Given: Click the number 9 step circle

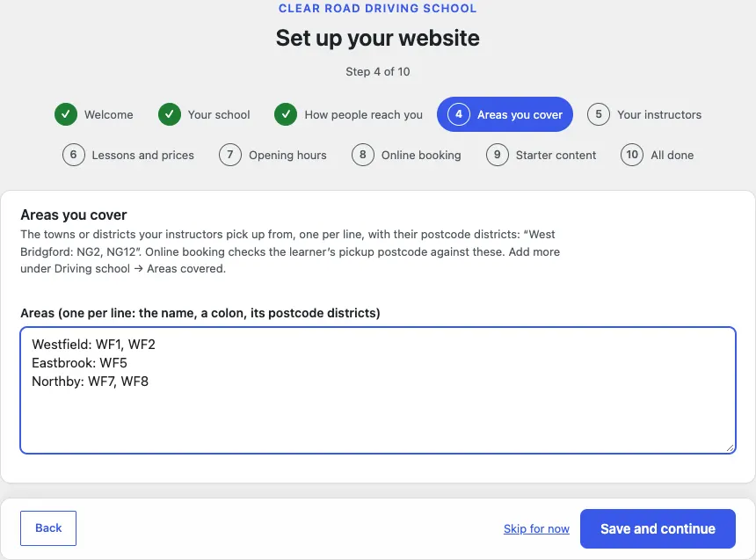Looking at the screenshot, I should tap(497, 156).
